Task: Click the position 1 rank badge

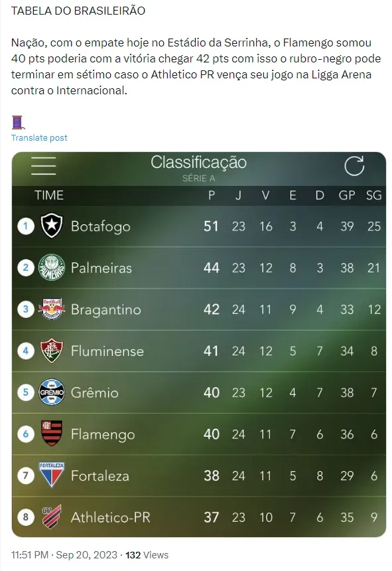Action: (x=26, y=226)
